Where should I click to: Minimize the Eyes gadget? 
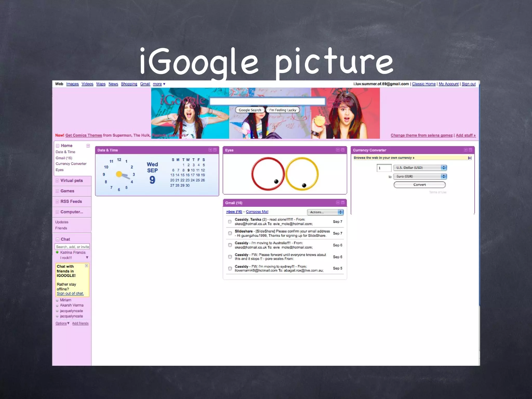(x=343, y=150)
